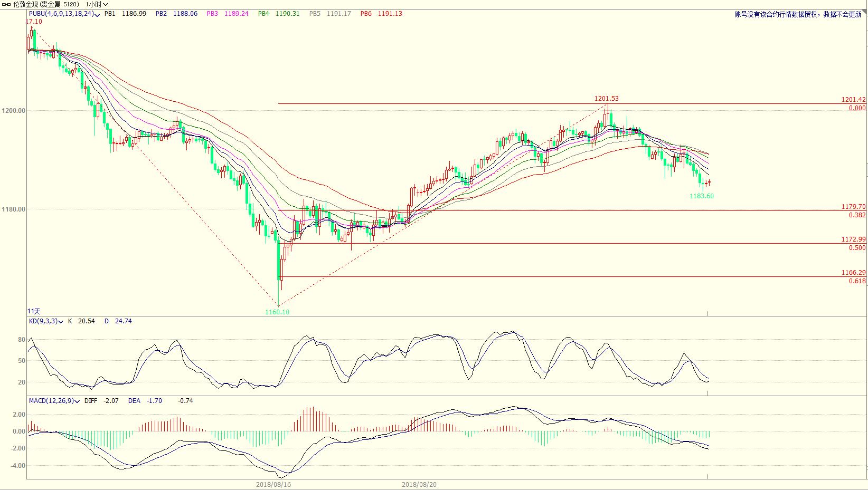Open the 1小时 timeframe dropdown
The height and width of the screenshot is (490, 868).
(97, 4)
